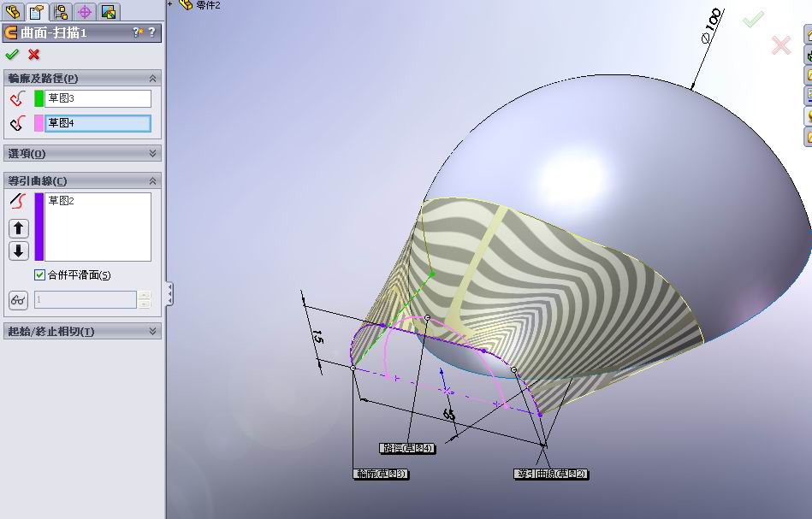812x519 pixels.
Task: Collapse the 導引曲線(C) guide curves section
Action: (152, 180)
